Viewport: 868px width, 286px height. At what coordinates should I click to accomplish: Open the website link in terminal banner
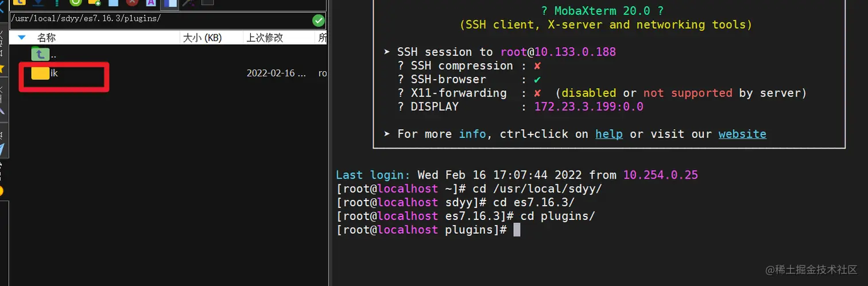coord(742,134)
